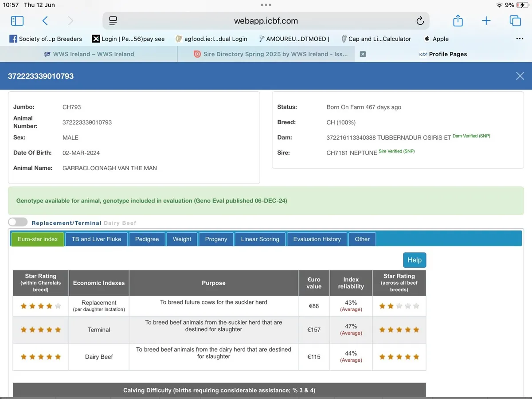Click the Replacement economic index cell

coord(99,306)
